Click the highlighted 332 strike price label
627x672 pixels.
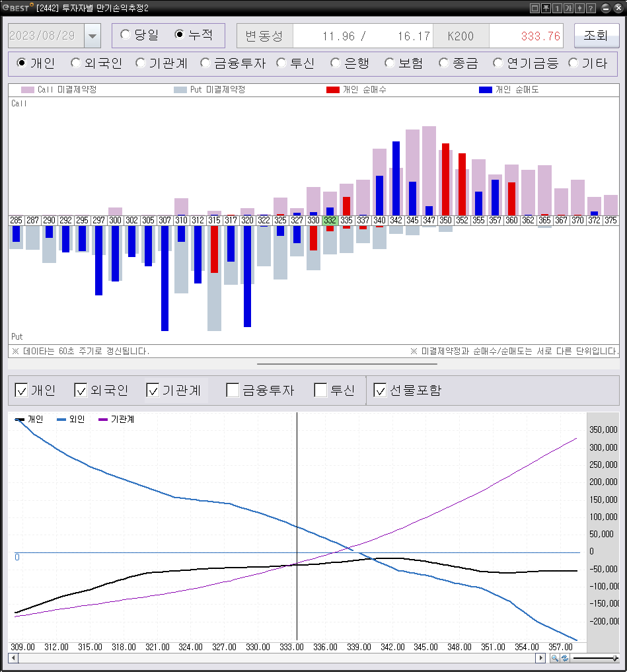click(330, 220)
